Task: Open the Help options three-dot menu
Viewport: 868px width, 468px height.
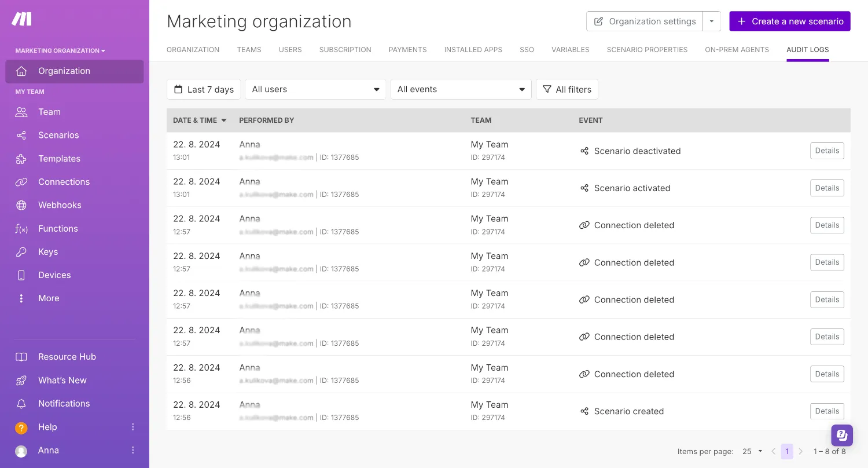Action: tap(133, 427)
